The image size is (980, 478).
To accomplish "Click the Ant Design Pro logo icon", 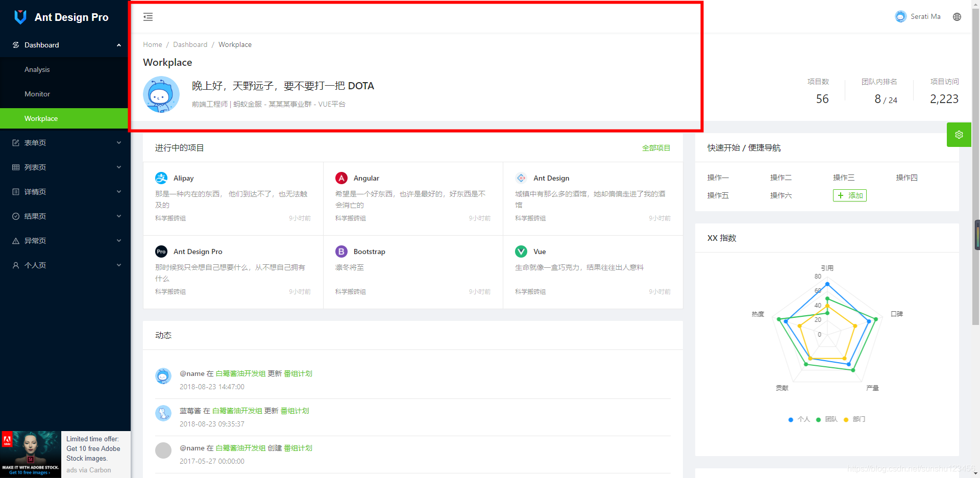I will point(20,17).
